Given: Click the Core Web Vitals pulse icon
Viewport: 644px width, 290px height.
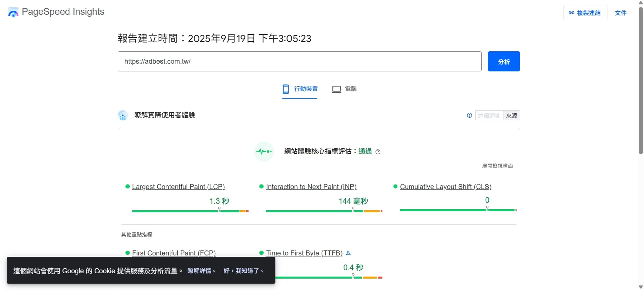Looking at the screenshot, I should pos(264,152).
